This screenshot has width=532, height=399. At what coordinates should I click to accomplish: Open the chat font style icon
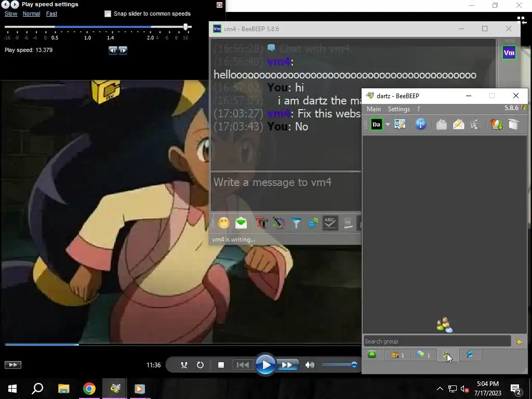click(261, 223)
